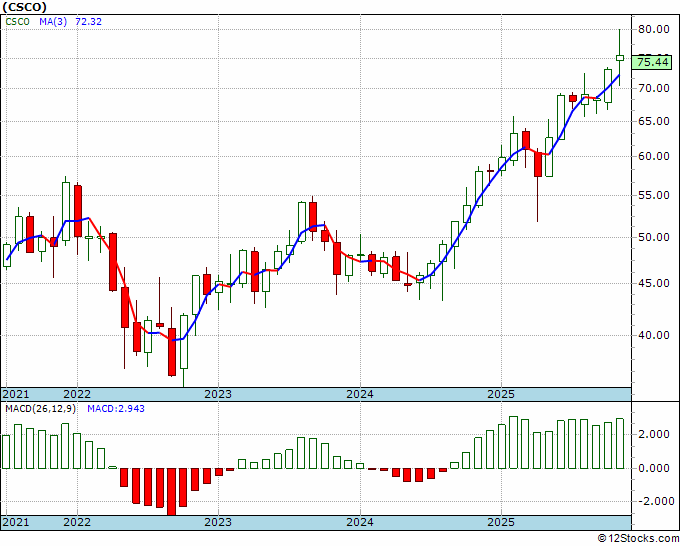
Task: Click 2022 on the price chart timeline
Action: point(77,395)
